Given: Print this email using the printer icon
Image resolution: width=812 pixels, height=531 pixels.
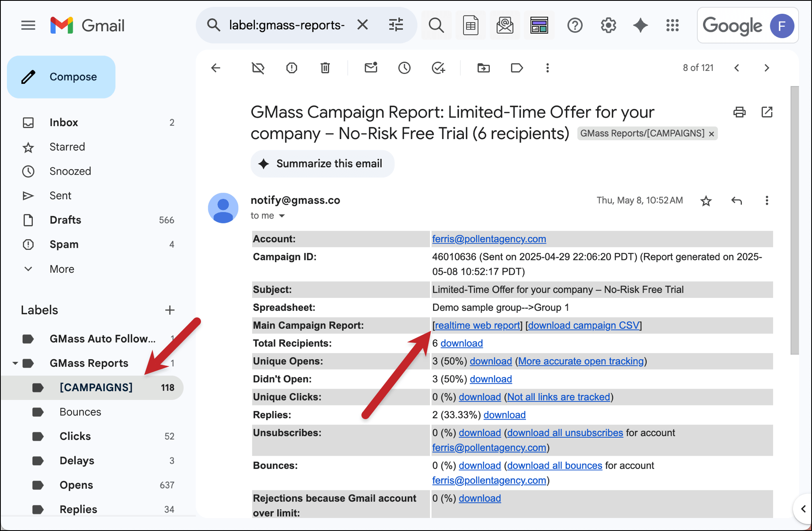Looking at the screenshot, I should pos(739,112).
